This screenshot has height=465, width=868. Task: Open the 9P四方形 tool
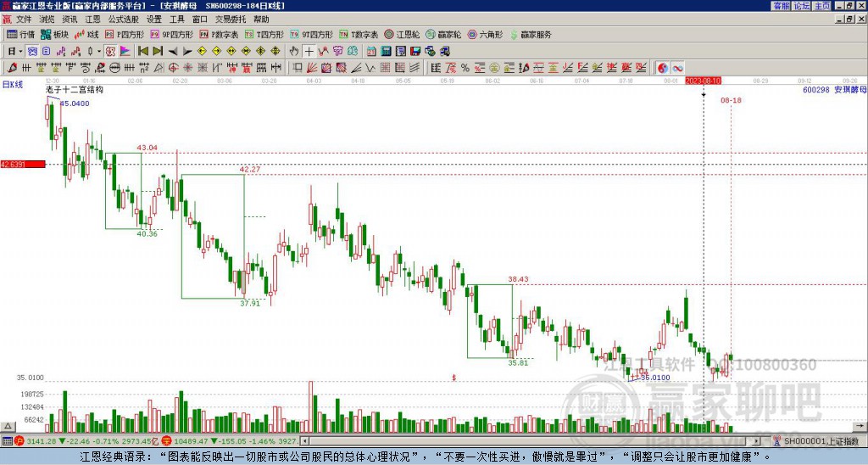click(171, 34)
